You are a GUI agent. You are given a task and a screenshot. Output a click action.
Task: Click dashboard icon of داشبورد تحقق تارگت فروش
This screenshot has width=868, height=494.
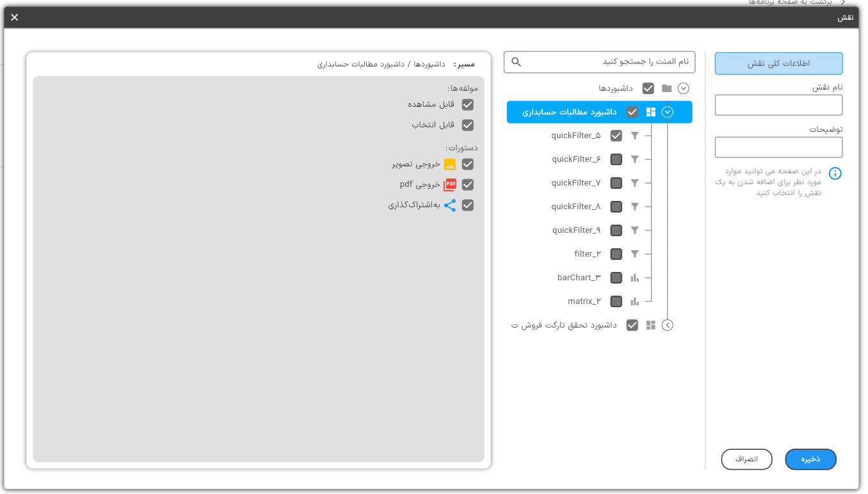(651, 325)
